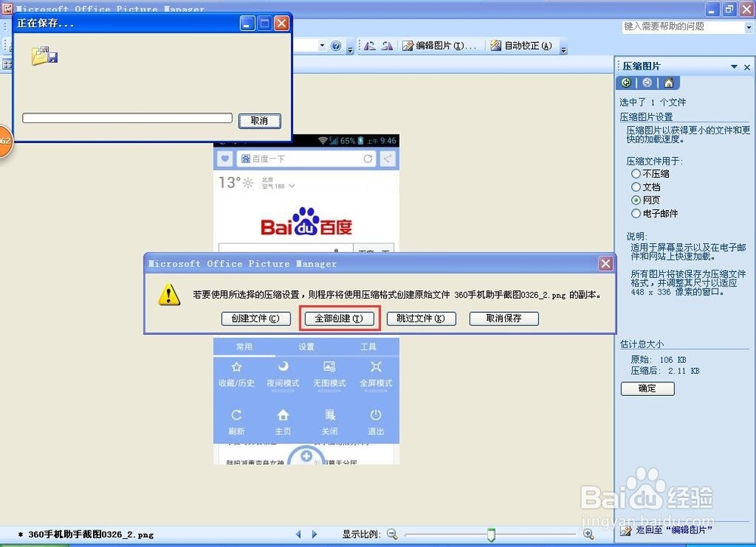The height and width of the screenshot is (547, 756).
Task: Open the 压缩图片 pane dropdown menu
Action: [x=733, y=66]
